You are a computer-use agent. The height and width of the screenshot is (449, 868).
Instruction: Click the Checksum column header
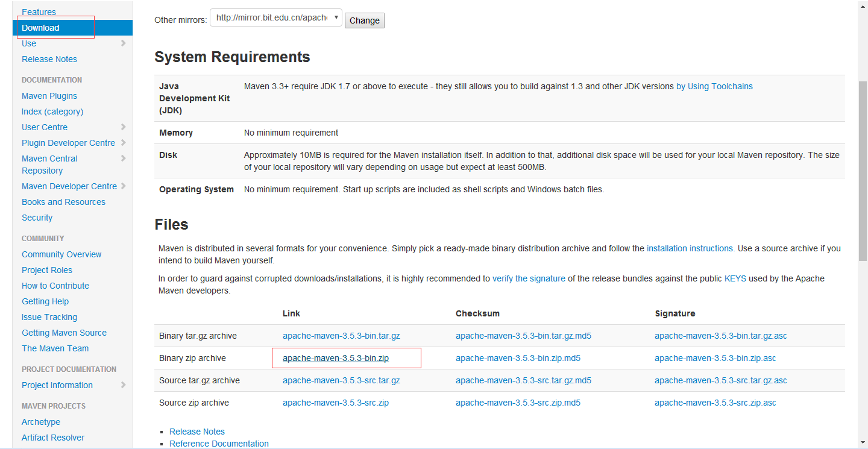[x=477, y=313]
